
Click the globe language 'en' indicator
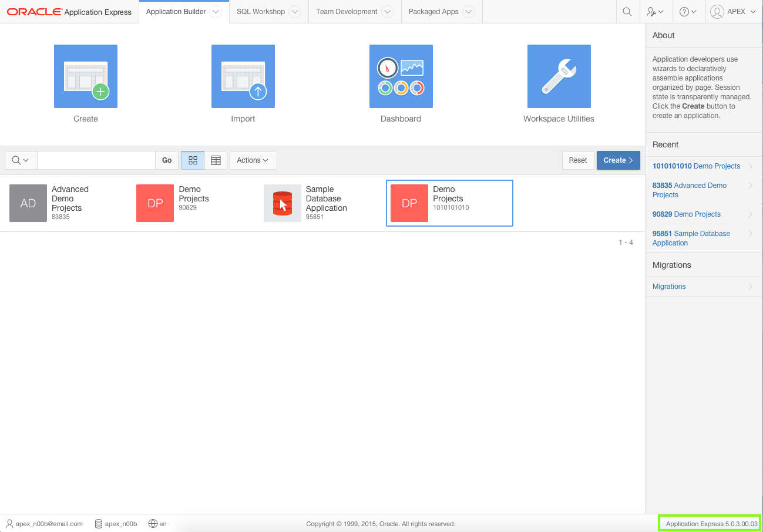[x=157, y=524]
